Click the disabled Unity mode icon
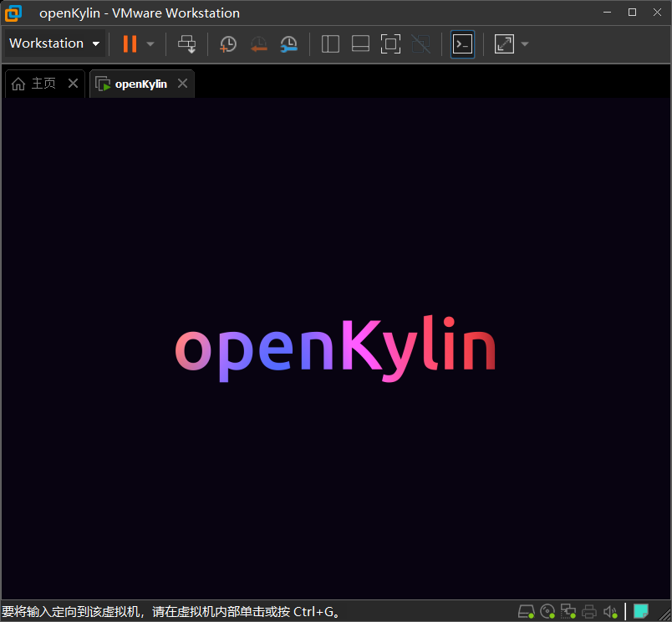This screenshot has width=672, height=622. (421, 43)
